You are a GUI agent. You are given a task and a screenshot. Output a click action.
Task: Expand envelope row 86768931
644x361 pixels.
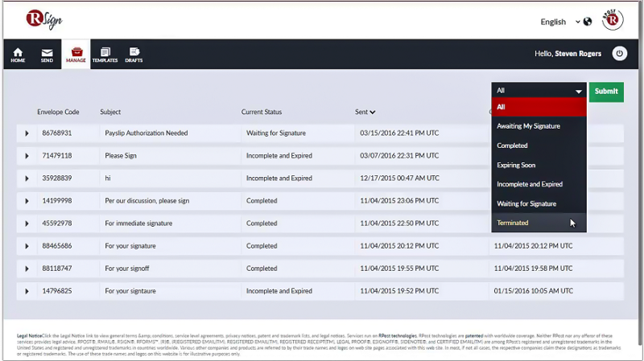click(x=27, y=133)
